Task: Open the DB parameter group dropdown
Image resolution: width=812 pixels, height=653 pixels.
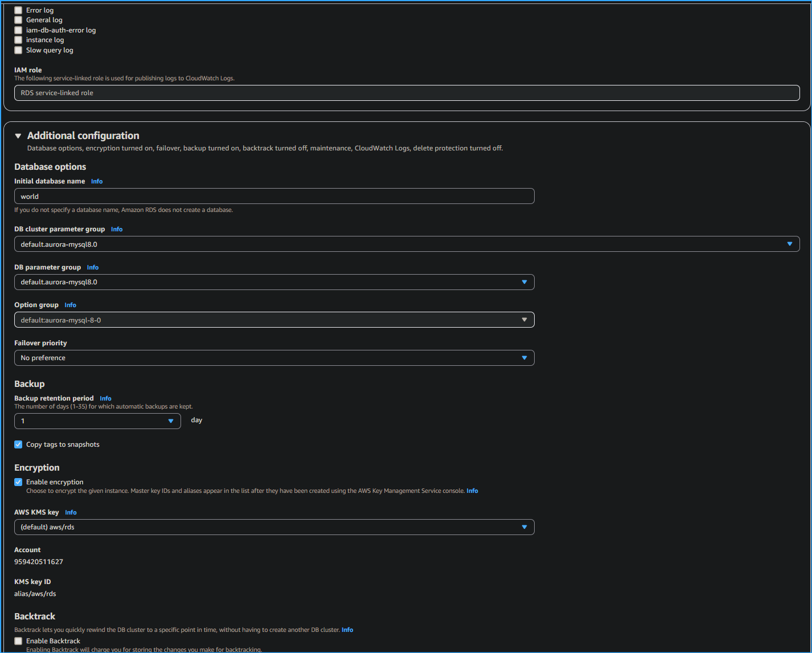Action: [x=524, y=281]
